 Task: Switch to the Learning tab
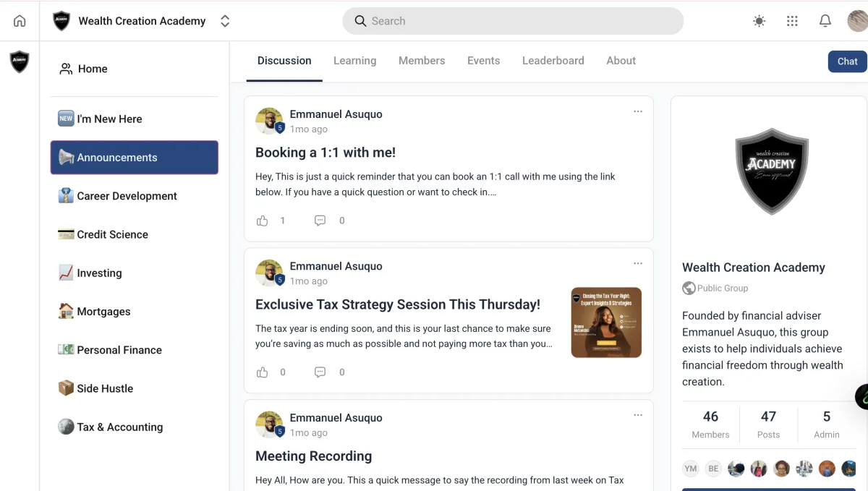tap(354, 61)
